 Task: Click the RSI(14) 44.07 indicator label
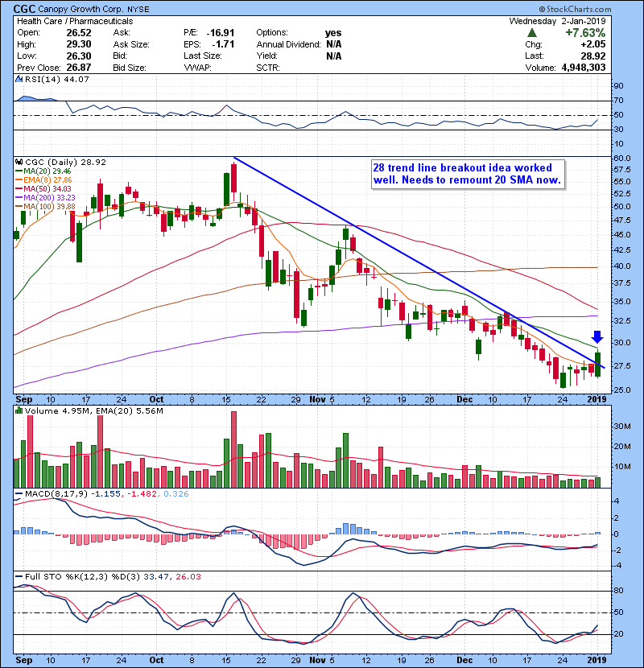57,79
